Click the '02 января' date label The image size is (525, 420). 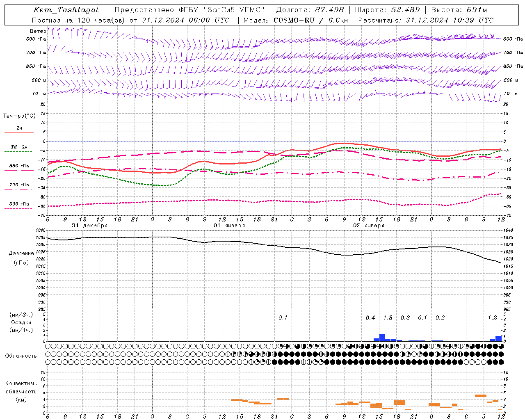(369, 226)
